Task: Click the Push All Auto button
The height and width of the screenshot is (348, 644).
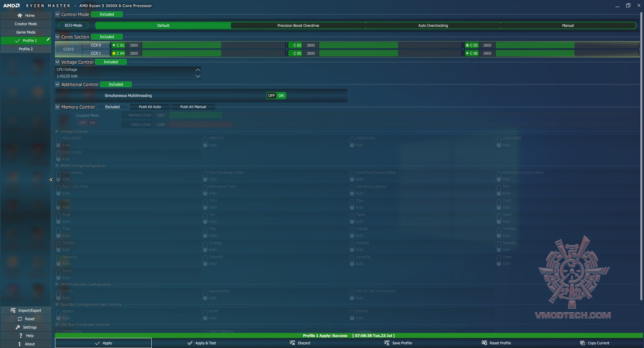Action: click(150, 107)
